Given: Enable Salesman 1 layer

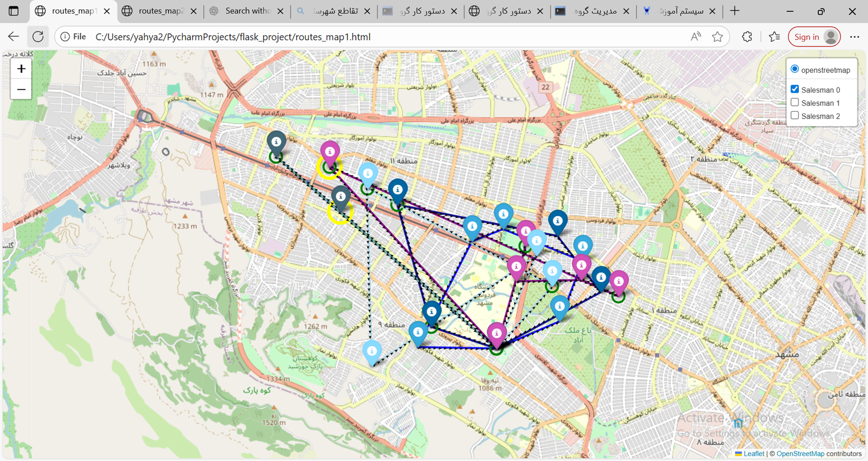Looking at the screenshot, I should (x=795, y=102).
